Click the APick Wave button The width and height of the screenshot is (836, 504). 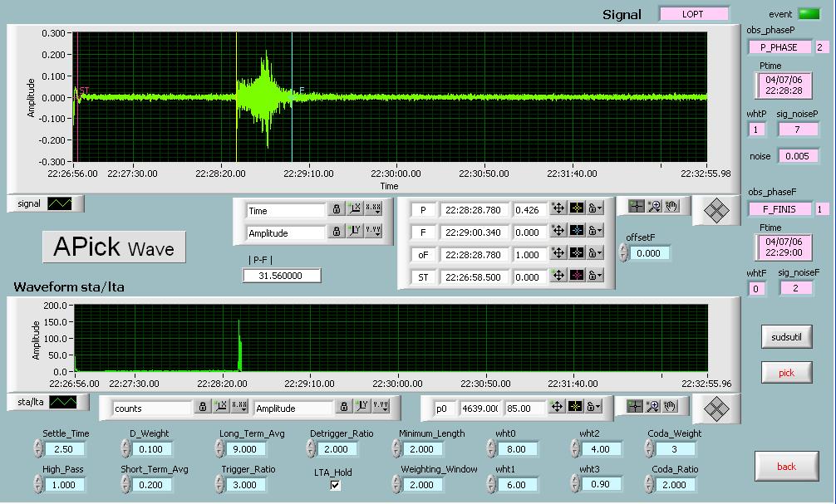pyautogui.click(x=114, y=247)
